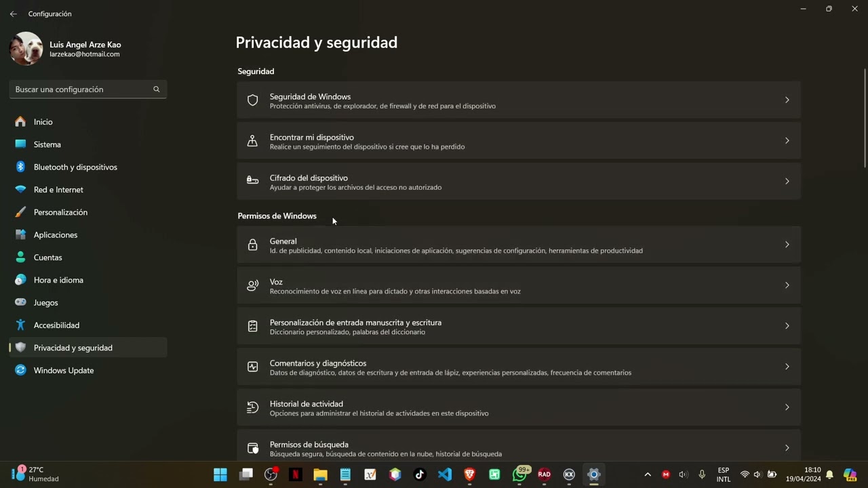Click the Cifrado del dispositivo key icon

click(252, 181)
